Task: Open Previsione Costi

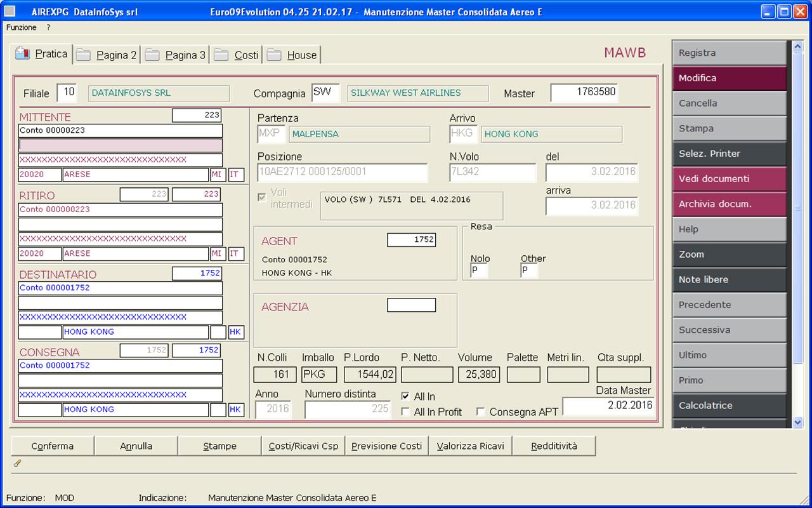Action: click(x=387, y=446)
